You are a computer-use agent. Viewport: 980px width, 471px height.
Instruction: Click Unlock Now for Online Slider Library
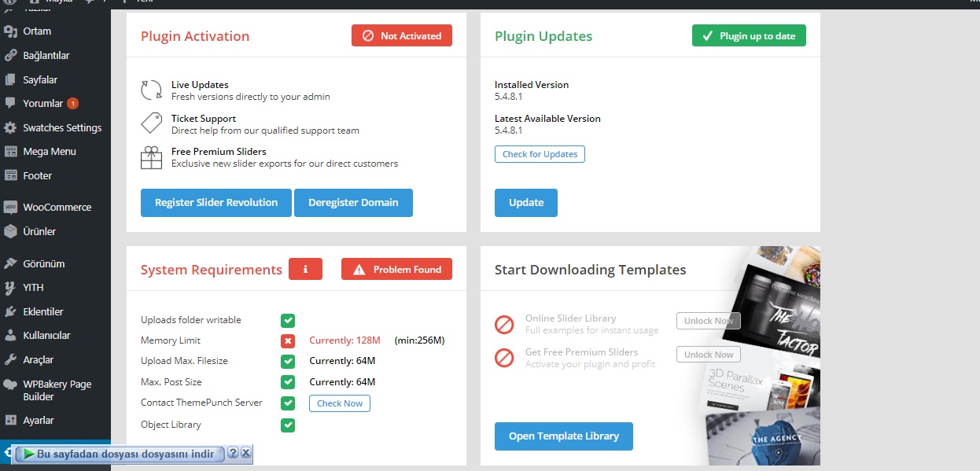(709, 321)
